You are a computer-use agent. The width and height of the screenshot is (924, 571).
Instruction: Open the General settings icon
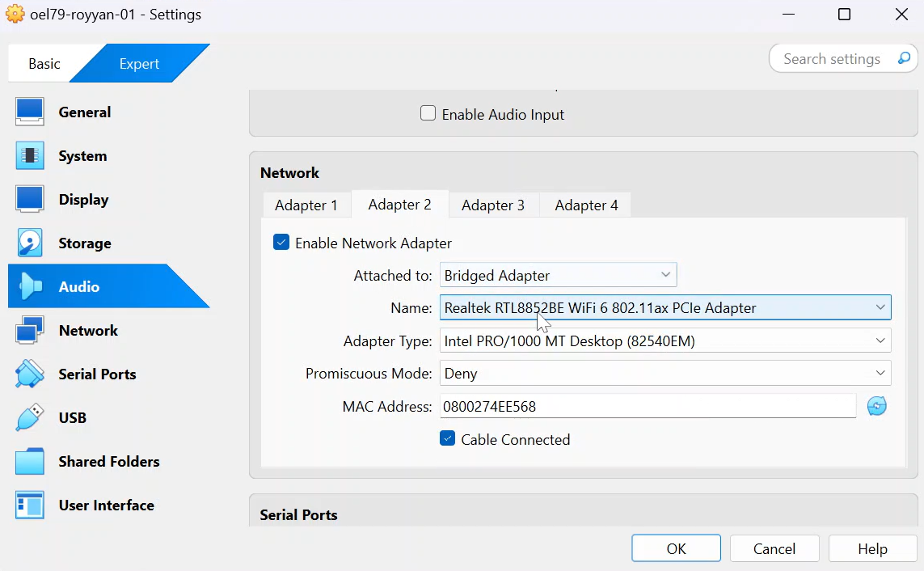point(30,112)
